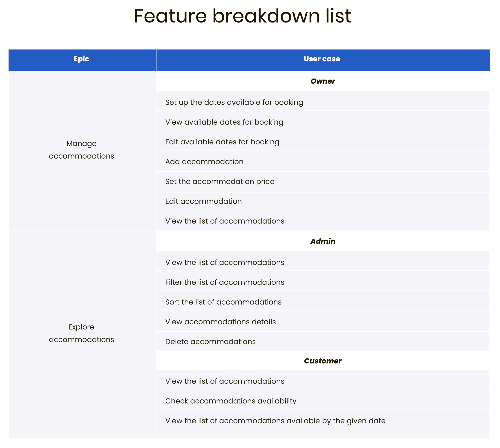Screen dimensions: 500x448
Task: Click Set the accommodation price row
Action: point(323,182)
